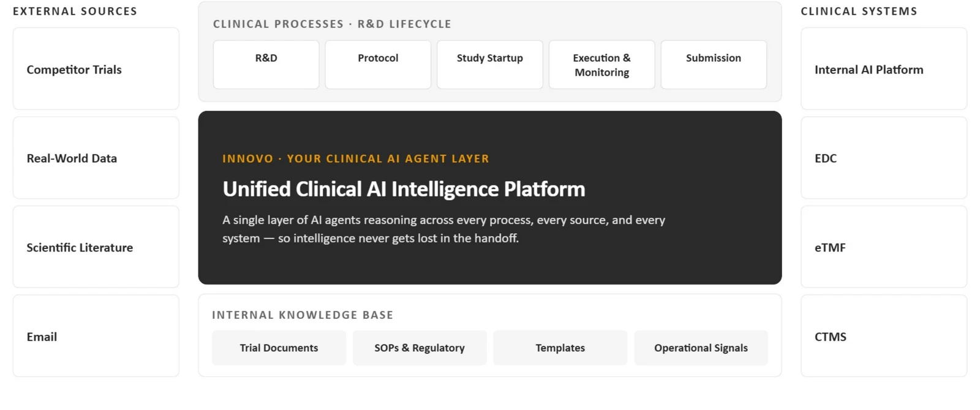Click the Innovo clinical AI agent layer label

coord(356,158)
